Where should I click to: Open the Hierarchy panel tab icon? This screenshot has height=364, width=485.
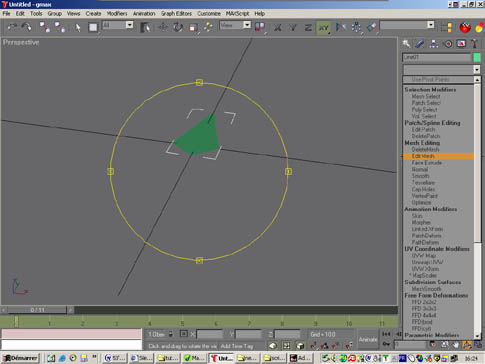pyautogui.click(x=434, y=44)
